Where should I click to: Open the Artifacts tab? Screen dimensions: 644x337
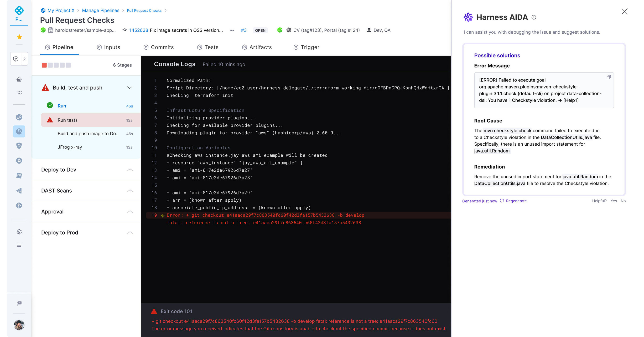coord(261,47)
